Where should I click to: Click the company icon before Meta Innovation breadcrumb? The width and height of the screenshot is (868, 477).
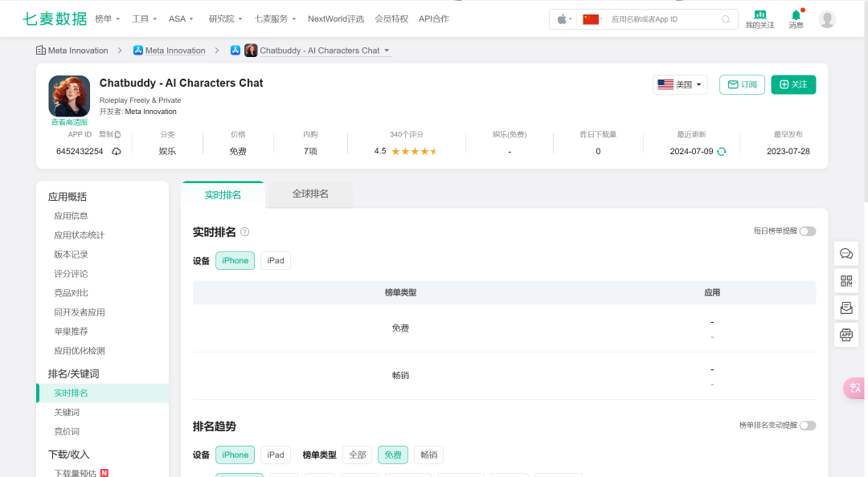41,51
